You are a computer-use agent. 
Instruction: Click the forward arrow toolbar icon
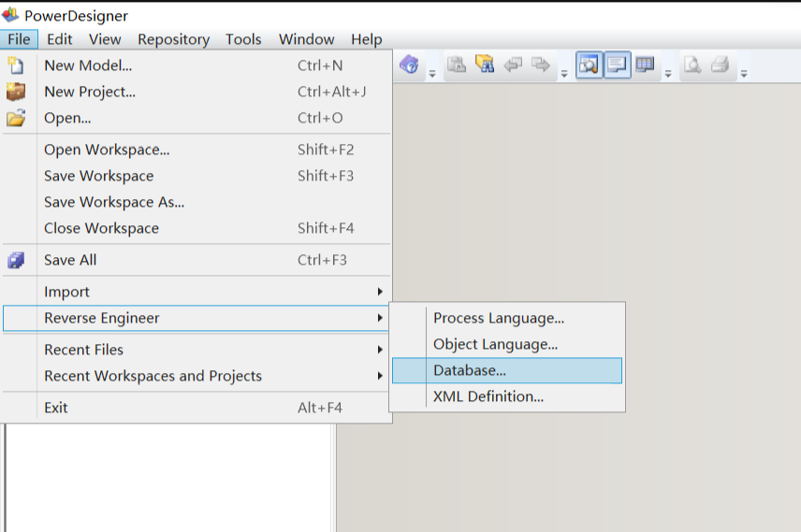pyautogui.click(x=540, y=65)
